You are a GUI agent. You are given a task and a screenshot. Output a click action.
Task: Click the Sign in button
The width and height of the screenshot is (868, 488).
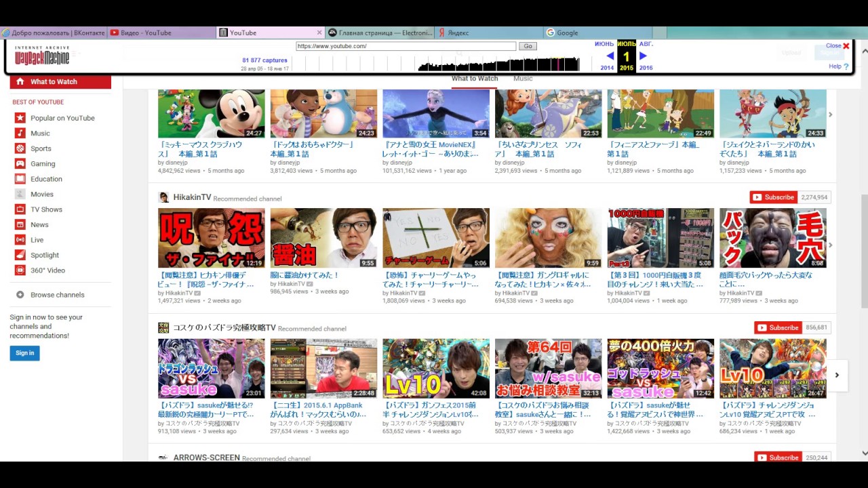(x=24, y=353)
